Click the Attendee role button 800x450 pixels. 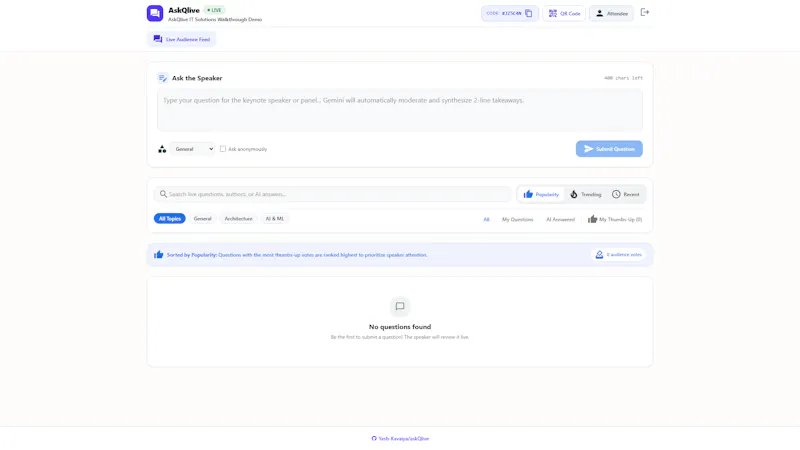point(611,13)
